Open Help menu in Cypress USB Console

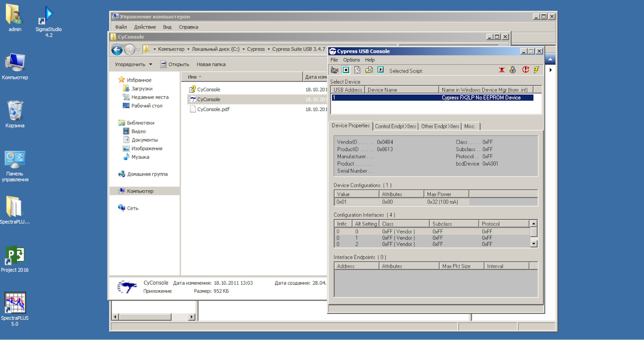coord(370,60)
